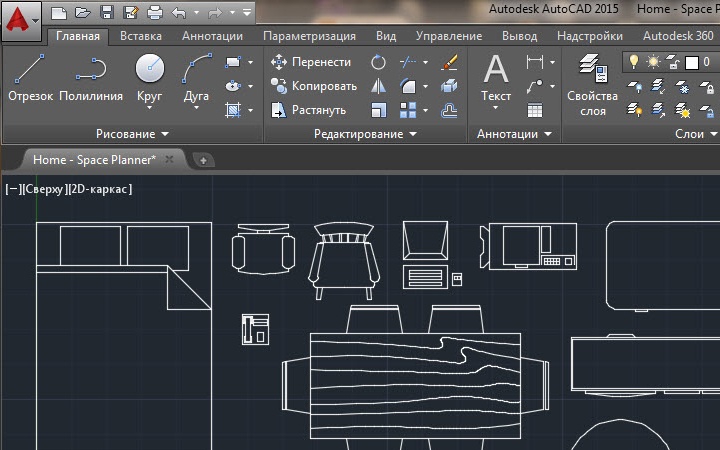Toggle the current layer lock icon
The width and height of the screenshot is (720, 450).
tap(673, 62)
